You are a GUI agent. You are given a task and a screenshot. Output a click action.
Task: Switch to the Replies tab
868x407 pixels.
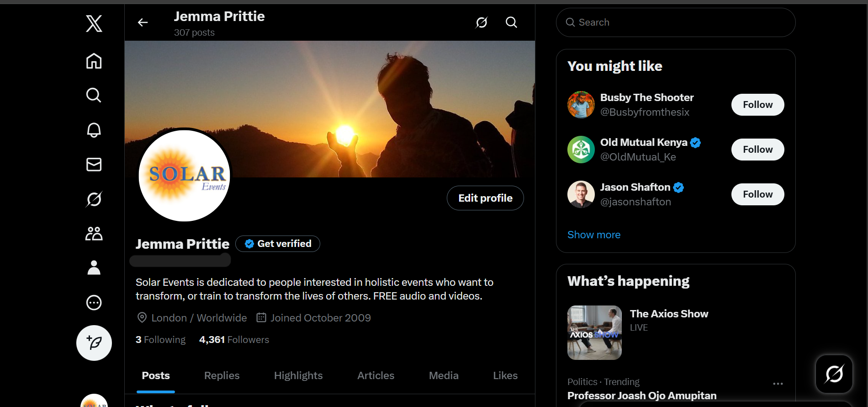pos(222,375)
